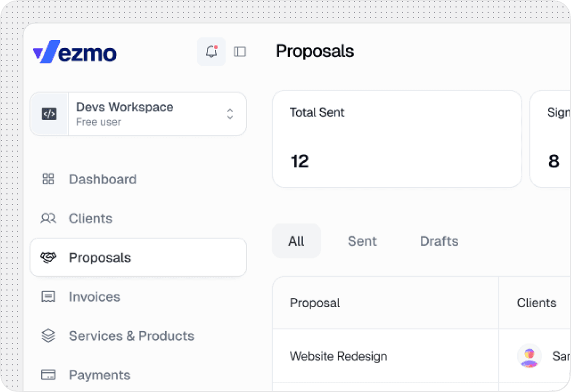This screenshot has height=392, width=571.
Task: Click the Payments card icon
Action: pos(48,375)
